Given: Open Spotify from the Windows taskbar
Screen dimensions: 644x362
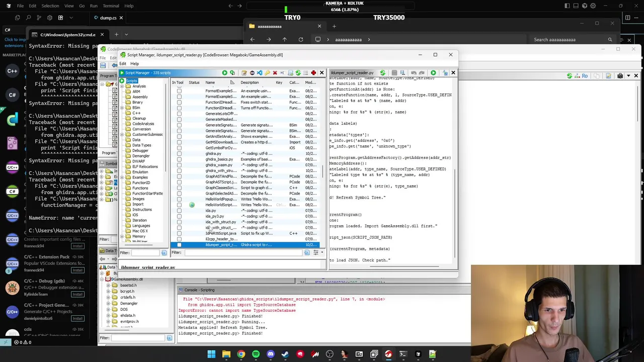Looking at the screenshot, I should 256,354.
